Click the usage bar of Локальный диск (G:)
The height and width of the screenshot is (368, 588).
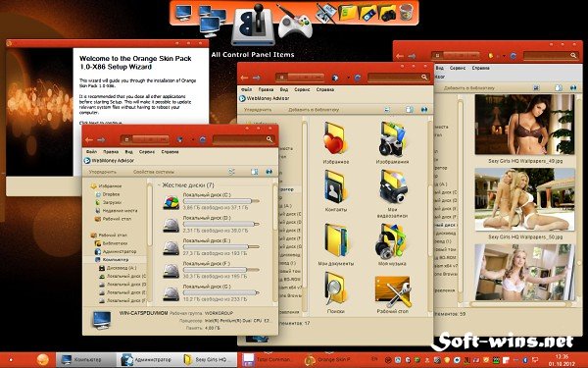(x=220, y=292)
